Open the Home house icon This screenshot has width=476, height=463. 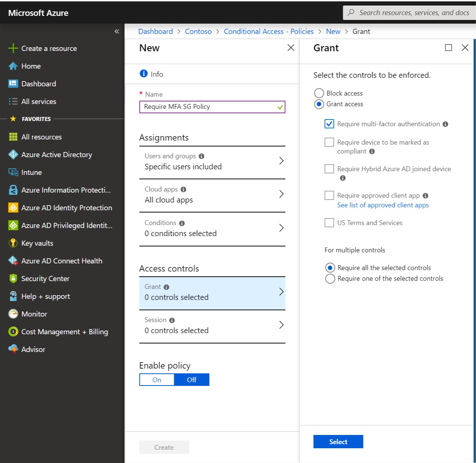click(13, 66)
